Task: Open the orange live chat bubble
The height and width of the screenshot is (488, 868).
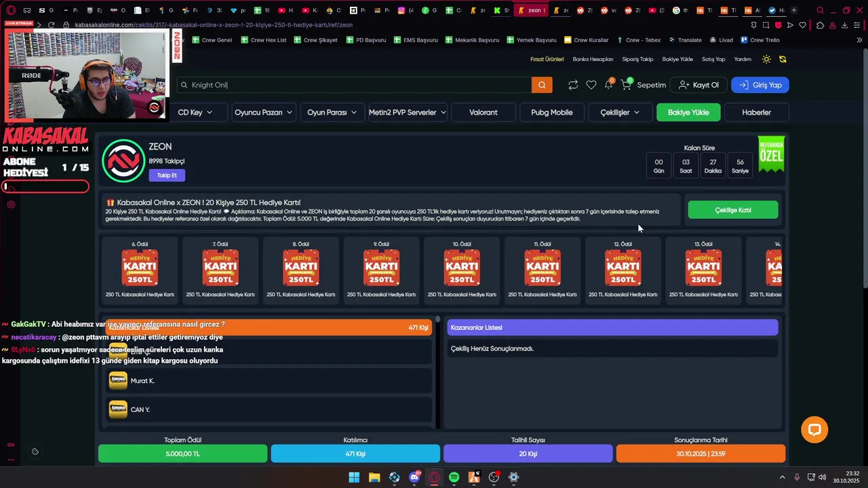Action: 814,430
